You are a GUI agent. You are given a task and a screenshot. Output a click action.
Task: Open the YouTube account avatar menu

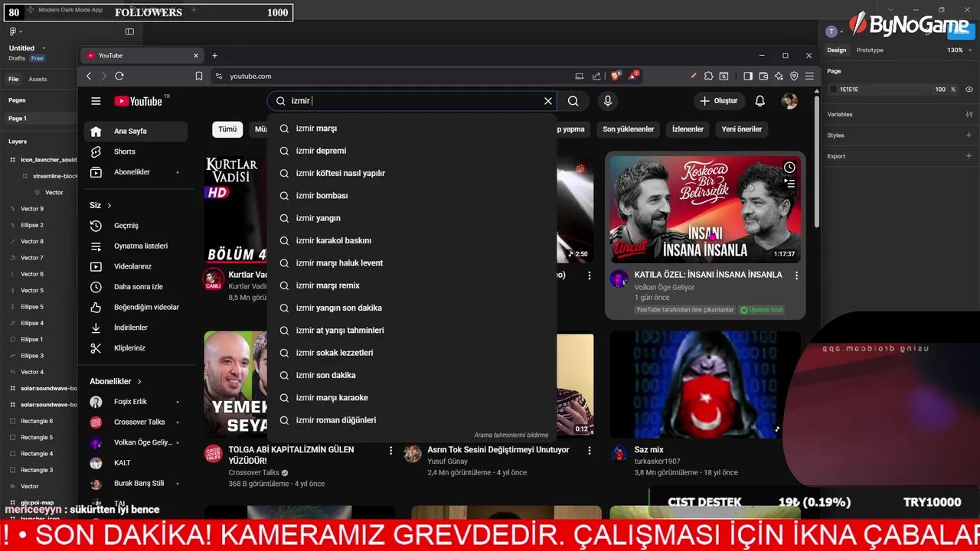789,101
